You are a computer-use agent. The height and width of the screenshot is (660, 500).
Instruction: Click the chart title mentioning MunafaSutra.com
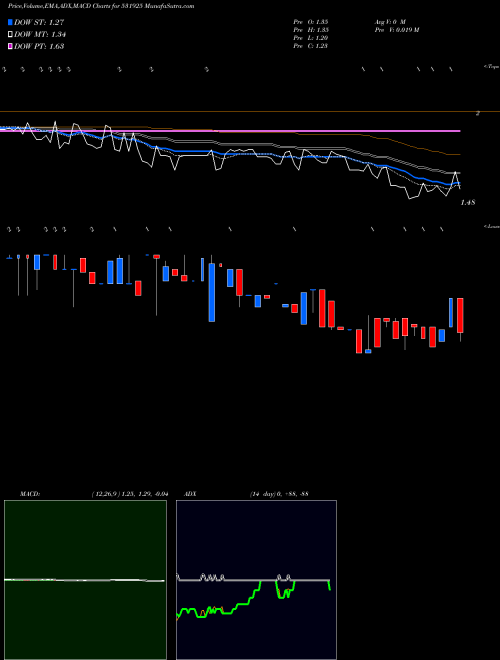tap(101, 7)
